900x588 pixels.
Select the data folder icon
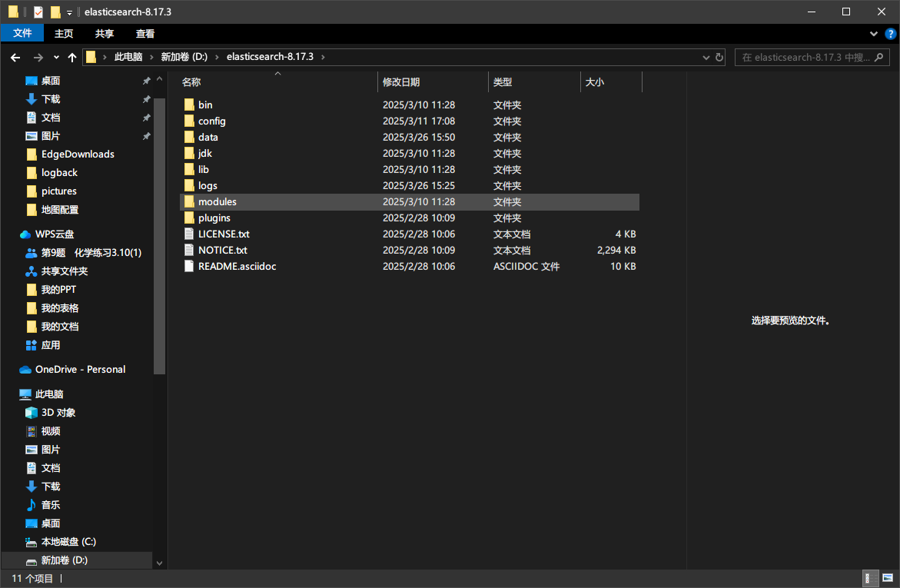tap(189, 137)
